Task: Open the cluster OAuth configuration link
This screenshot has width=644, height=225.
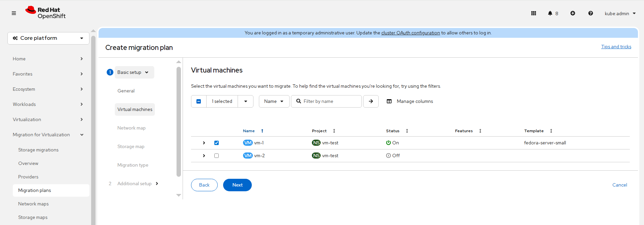Action: point(410,33)
